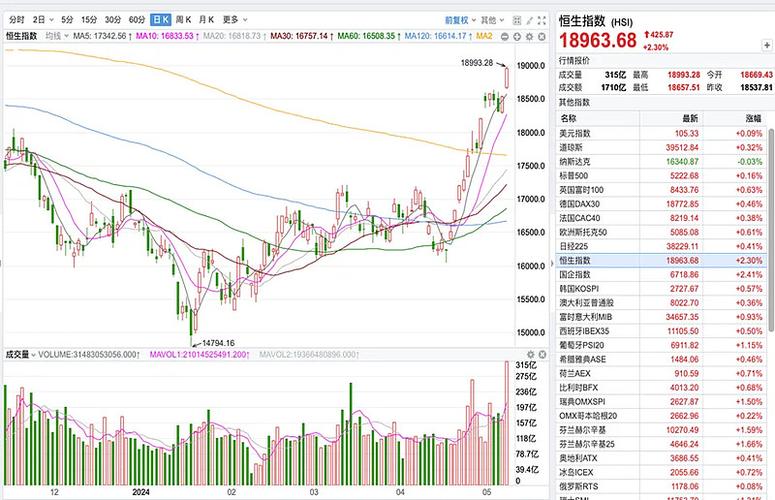Open the 前复权 adjustment dropdown
This screenshot has width=775, height=500.
point(460,20)
